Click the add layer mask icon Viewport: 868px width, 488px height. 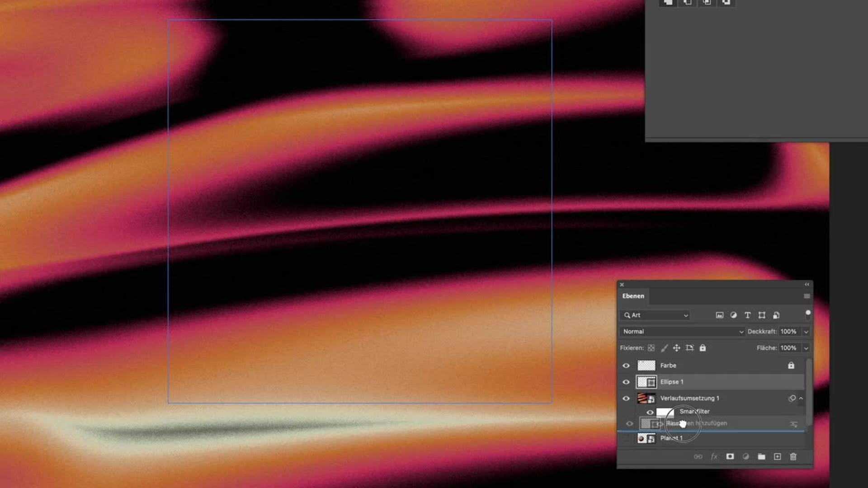point(730,457)
